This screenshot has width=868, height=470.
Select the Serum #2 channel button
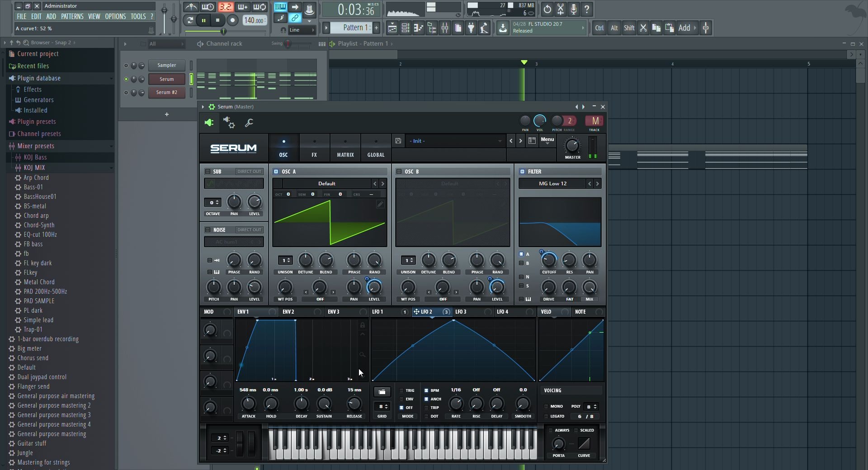click(167, 93)
